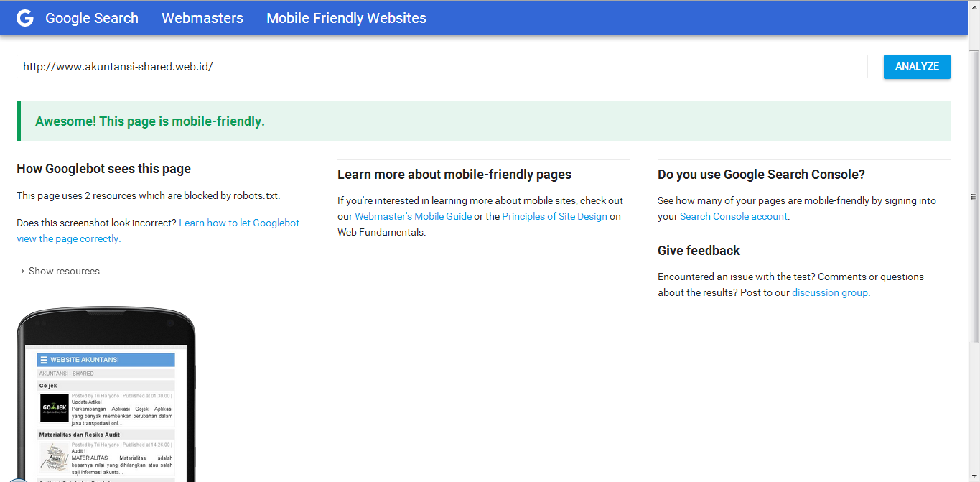Viewport: 980px width, 482px height.
Task: Open Principles of Site Design link
Action: point(554,216)
